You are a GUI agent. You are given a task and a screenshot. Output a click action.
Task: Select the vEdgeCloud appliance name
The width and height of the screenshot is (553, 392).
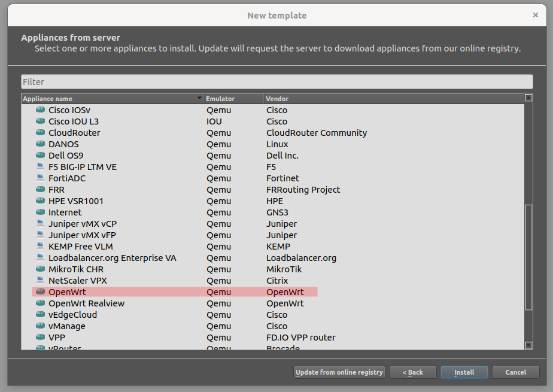pyautogui.click(x=72, y=314)
